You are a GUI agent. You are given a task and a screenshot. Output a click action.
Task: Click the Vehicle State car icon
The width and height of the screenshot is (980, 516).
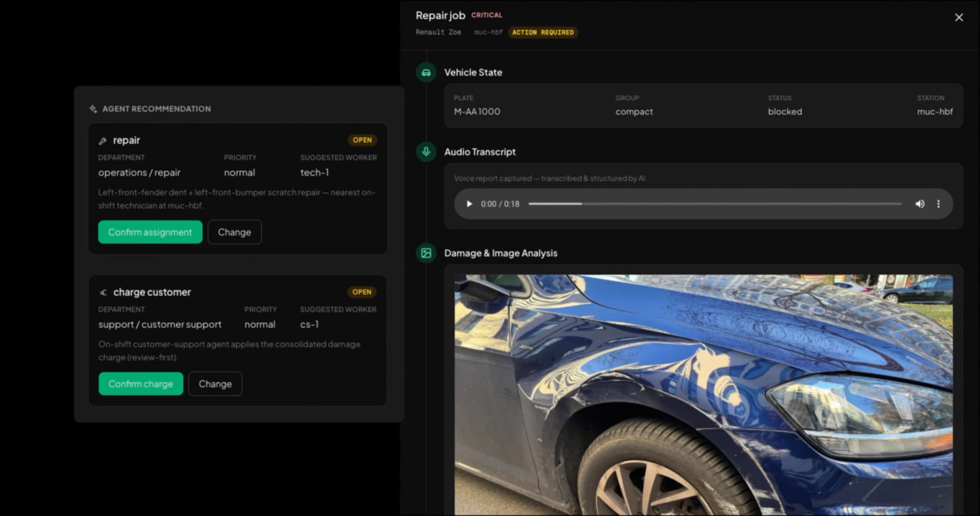tap(426, 73)
